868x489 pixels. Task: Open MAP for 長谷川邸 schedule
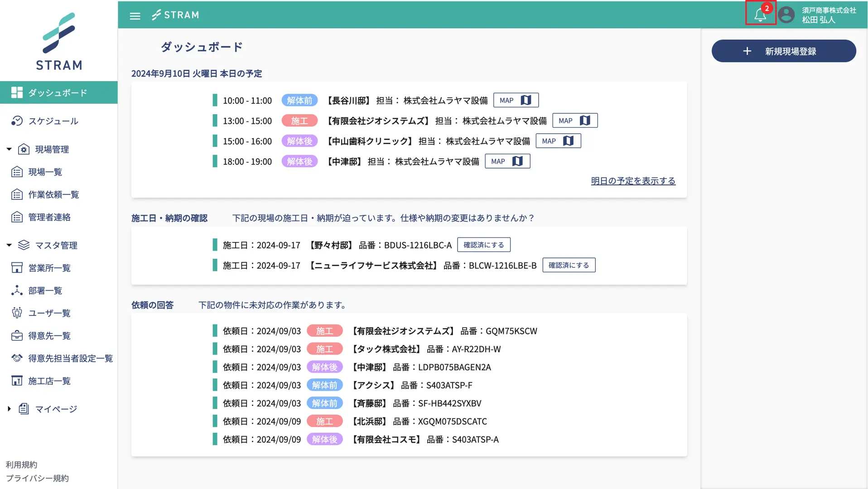pyautogui.click(x=516, y=100)
